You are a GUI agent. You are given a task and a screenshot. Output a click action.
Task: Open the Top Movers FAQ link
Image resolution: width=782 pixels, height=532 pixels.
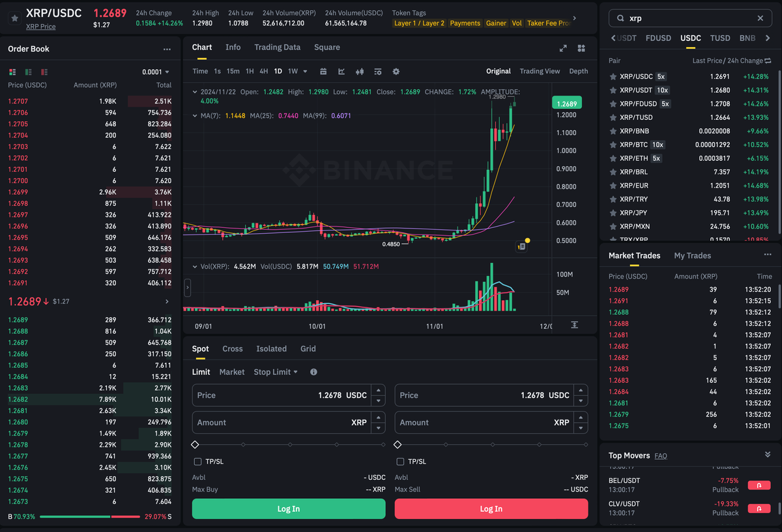pos(660,456)
